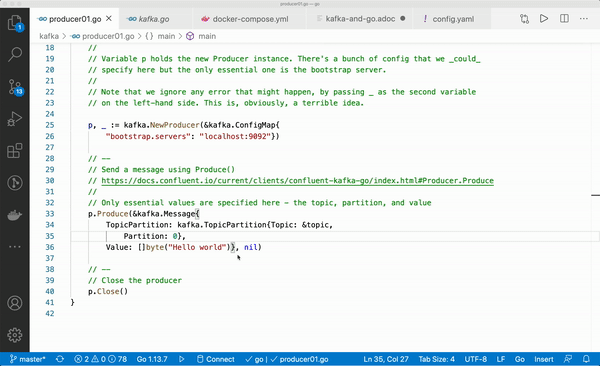This screenshot has height=366, width=600.
Task: Open Source Control view with 13 changes
Action: coord(15,87)
